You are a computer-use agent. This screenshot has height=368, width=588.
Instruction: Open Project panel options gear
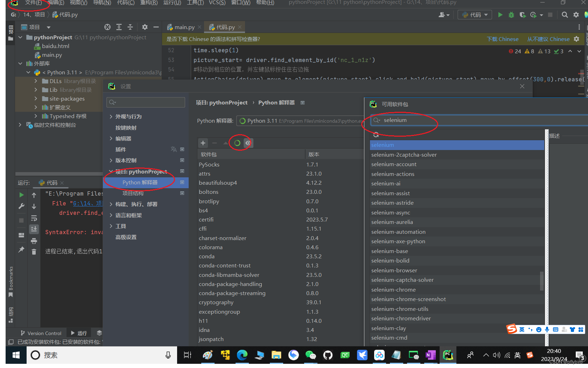click(145, 27)
